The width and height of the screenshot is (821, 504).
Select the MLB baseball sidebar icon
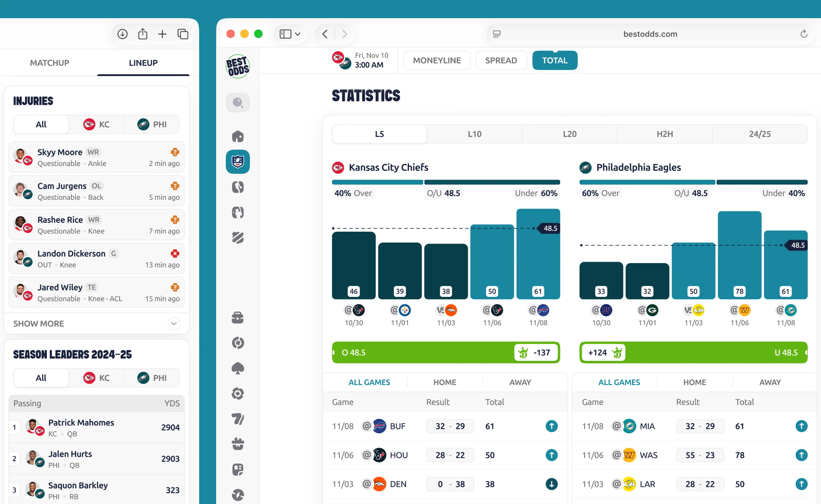pyautogui.click(x=238, y=212)
